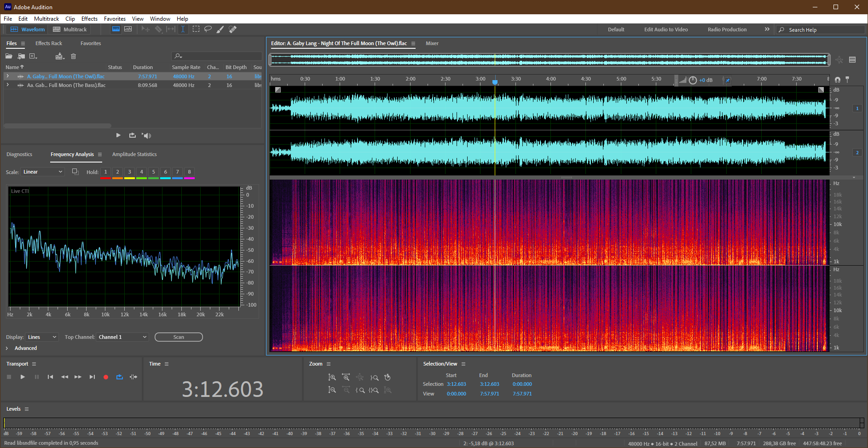The image size is (868, 448).
Task: Open the Top Channel dropdown
Action: pyautogui.click(x=122, y=337)
